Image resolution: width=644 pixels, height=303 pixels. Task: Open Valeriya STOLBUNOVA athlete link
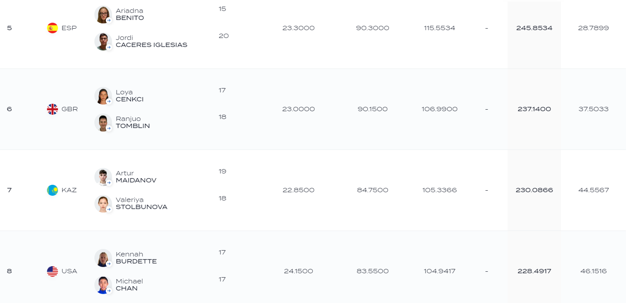pos(141,204)
